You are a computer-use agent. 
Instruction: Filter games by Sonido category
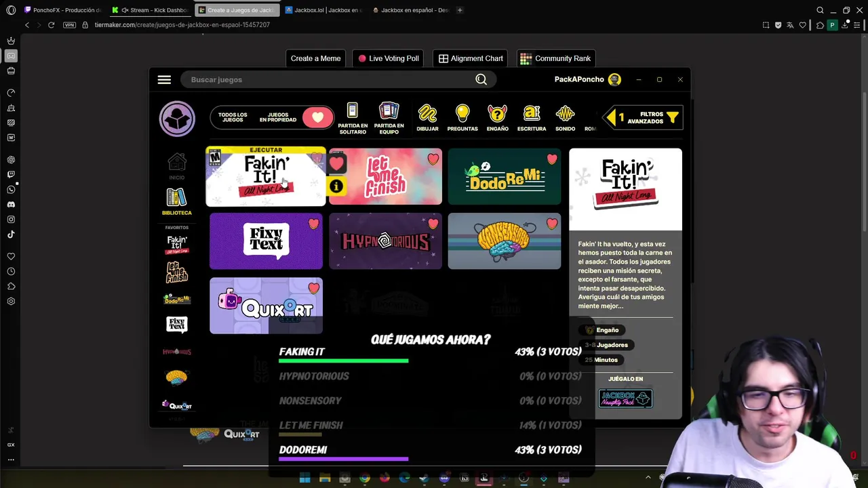tap(565, 119)
